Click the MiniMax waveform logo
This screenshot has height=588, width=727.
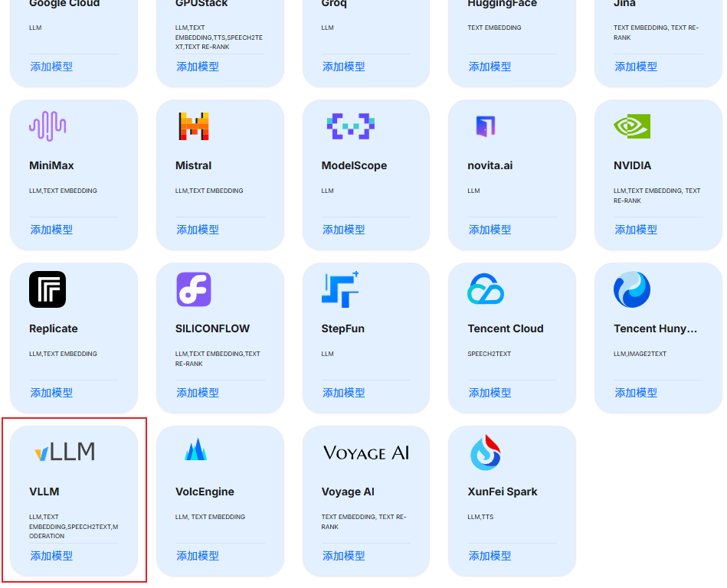pos(47,126)
